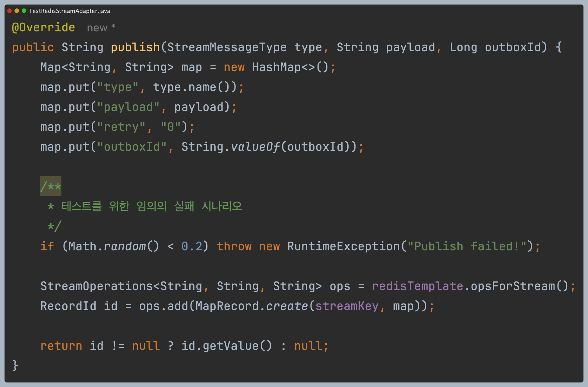Click the RuntimeException class name

[343, 246]
